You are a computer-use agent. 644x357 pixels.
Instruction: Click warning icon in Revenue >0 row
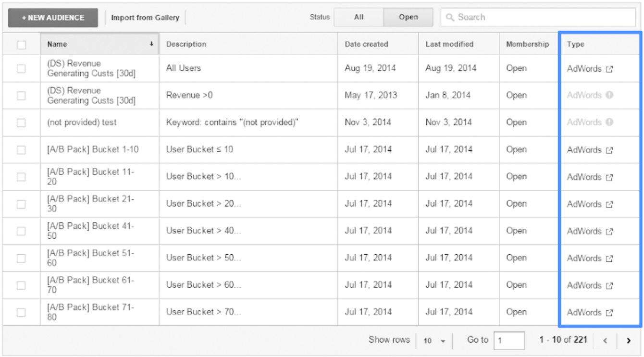(609, 95)
